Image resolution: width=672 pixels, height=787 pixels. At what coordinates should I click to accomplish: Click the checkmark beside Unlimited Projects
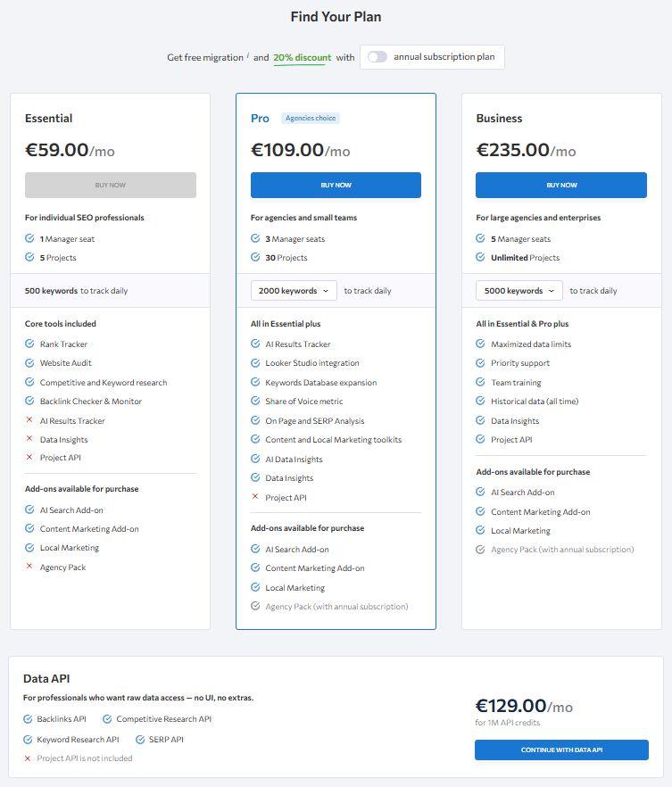click(480, 258)
